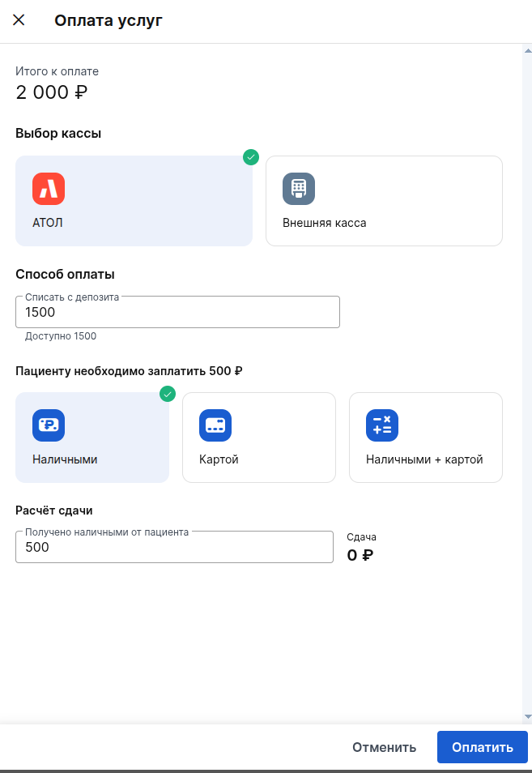
Task: Click the Выбор кассы heading
Action: [x=58, y=133]
